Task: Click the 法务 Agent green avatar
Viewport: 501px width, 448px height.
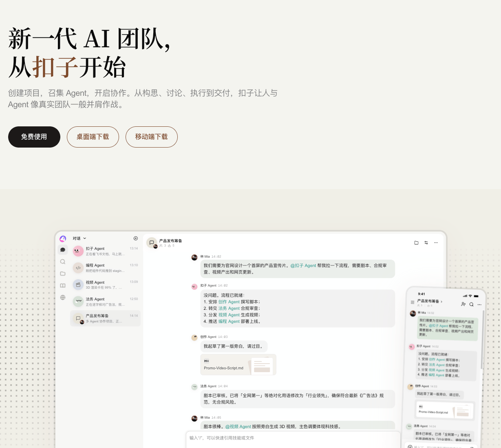Action: [x=78, y=302]
